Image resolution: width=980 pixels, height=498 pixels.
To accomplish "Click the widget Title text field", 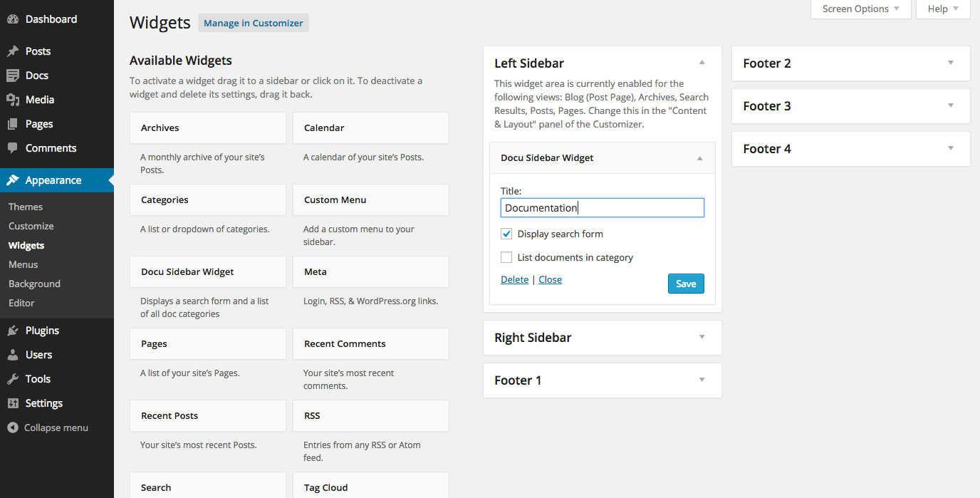I will pos(603,208).
